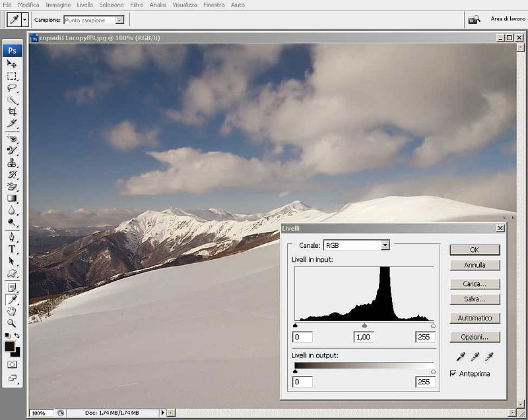The image size is (528, 420).
Task: Select the Lasso tool
Action: (12, 88)
